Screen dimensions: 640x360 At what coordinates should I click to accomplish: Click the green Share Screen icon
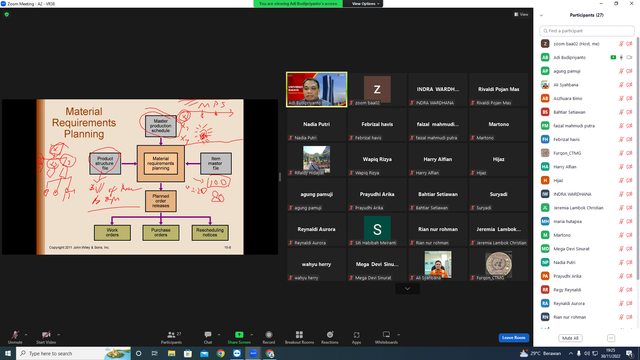point(239,335)
